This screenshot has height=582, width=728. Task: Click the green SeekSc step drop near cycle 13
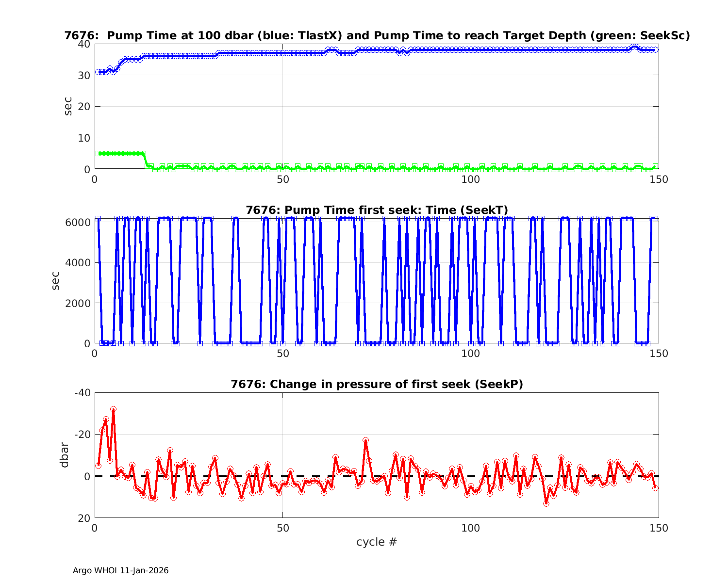coord(145,159)
